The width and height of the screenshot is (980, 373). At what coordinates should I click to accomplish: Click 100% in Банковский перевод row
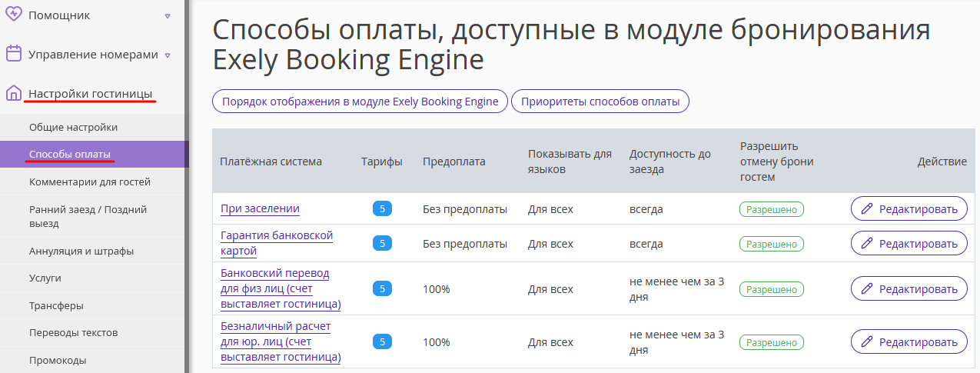tap(437, 288)
